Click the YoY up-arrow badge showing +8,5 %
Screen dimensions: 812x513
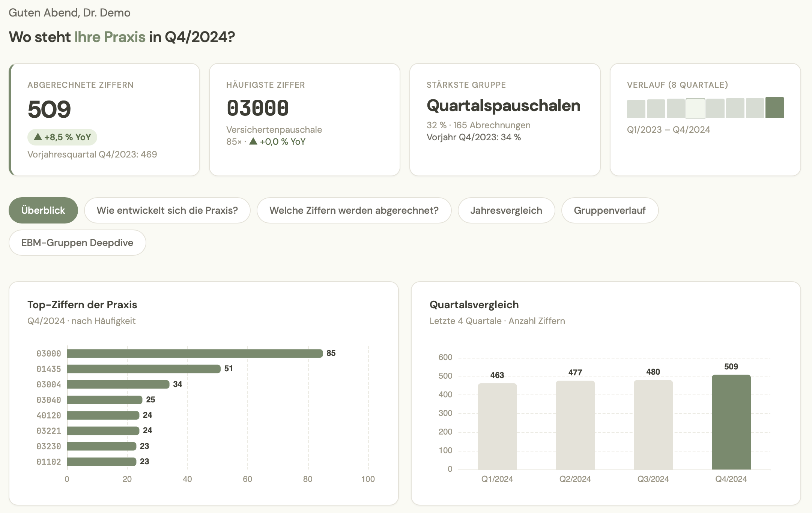pyautogui.click(x=62, y=137)
